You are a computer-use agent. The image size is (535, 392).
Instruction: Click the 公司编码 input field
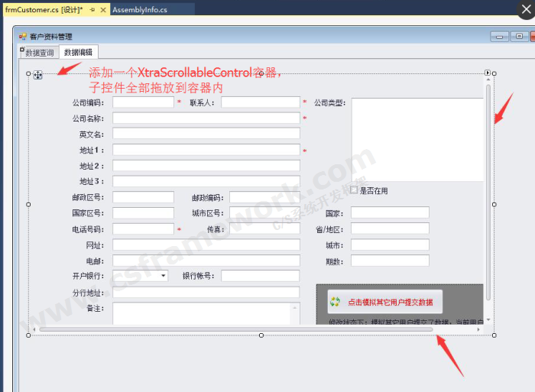[143, 102]
